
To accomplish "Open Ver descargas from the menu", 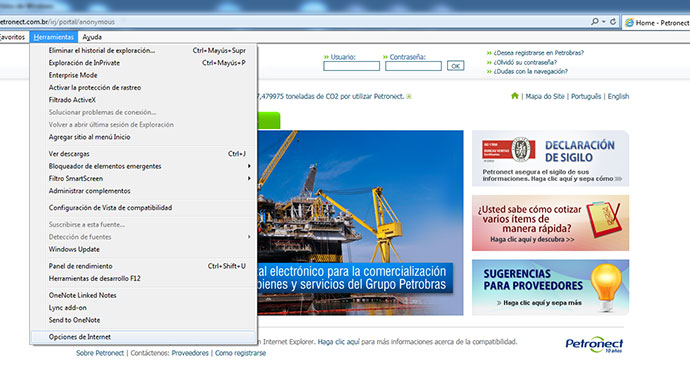I will pyautogui.click(x=143, y=154).
